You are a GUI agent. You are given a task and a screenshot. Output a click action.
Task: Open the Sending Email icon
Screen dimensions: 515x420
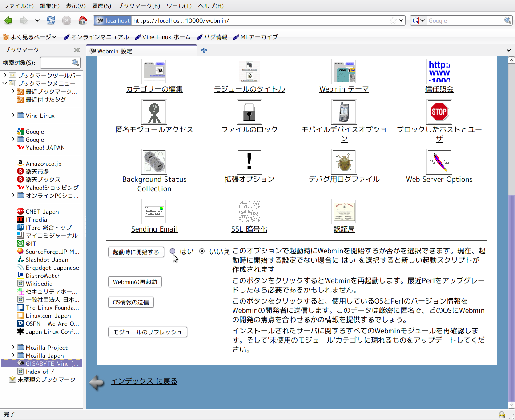[154, 212]
